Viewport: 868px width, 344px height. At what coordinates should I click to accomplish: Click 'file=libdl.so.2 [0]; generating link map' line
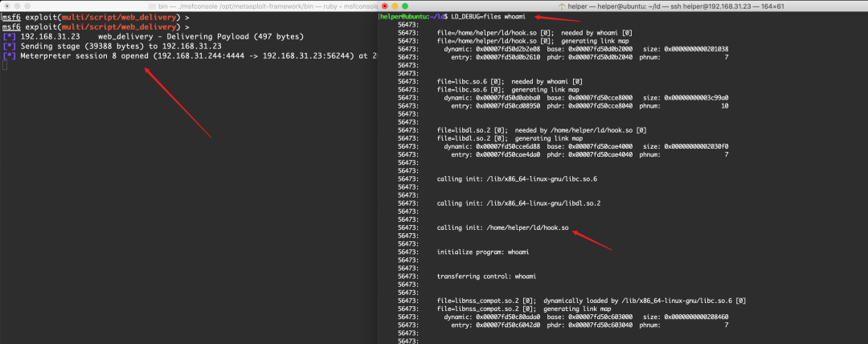tap(510, 138)
